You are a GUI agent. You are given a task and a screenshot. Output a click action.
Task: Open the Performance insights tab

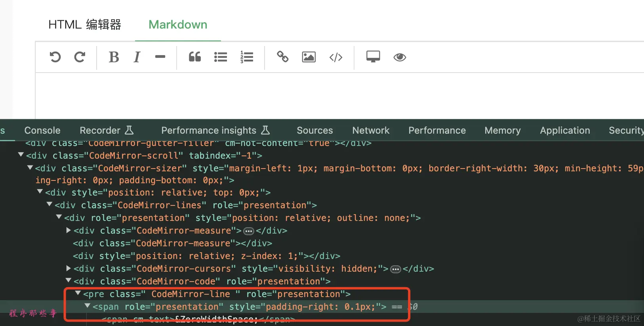click(x=216, y=130)
